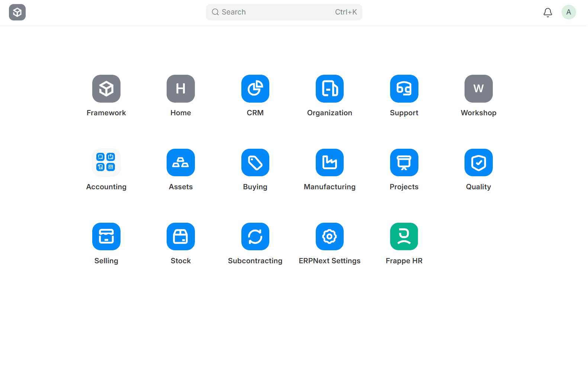Click the magnifier icon in search bar
The width and height of the screenshot is (588, 367).
[215, 12]
